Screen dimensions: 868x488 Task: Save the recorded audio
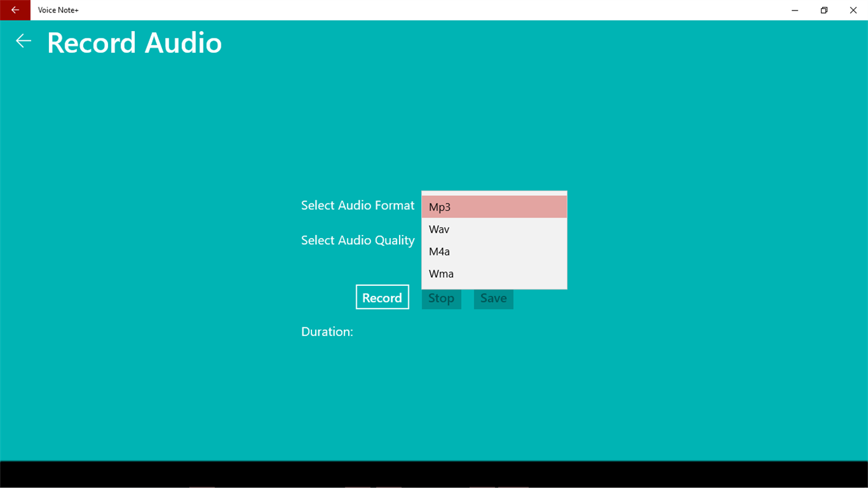pos(493,298)
